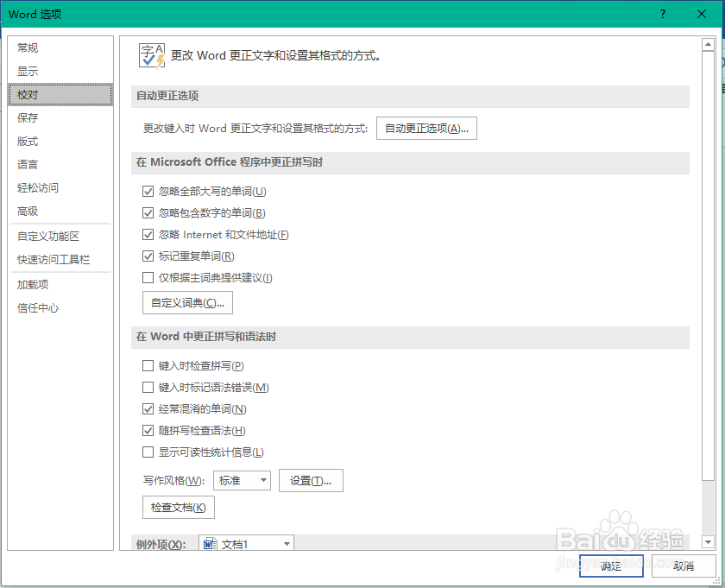Toggle 忽略全部大写的单词 checkbox
Image resolution: width=725 pixels, height=588 pixels.
pos(148,191)
